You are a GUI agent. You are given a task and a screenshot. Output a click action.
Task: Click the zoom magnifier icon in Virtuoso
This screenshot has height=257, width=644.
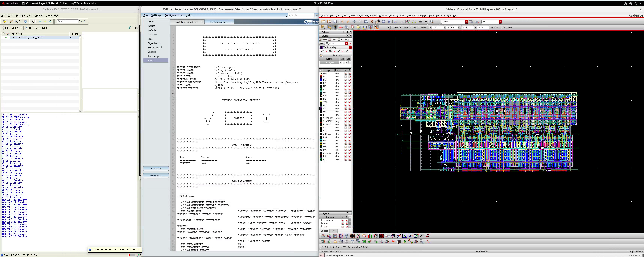432,22
